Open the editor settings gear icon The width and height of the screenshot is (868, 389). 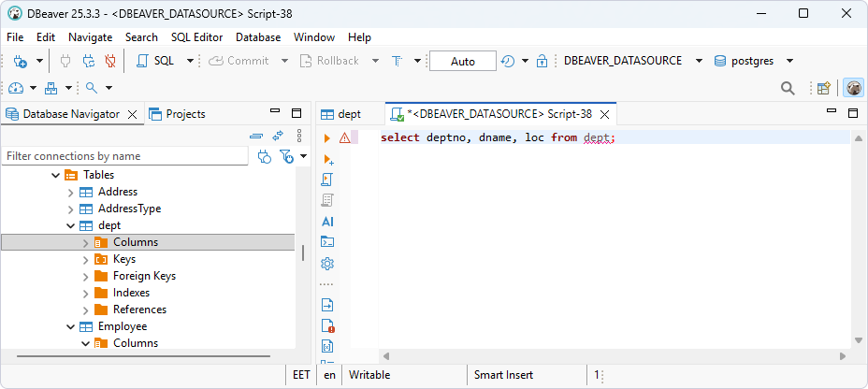(x=327, y=264)
